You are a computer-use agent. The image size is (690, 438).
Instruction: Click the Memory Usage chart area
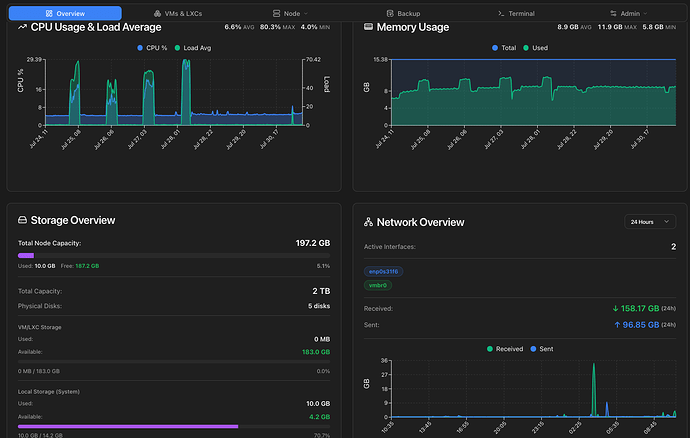[534, 92]
